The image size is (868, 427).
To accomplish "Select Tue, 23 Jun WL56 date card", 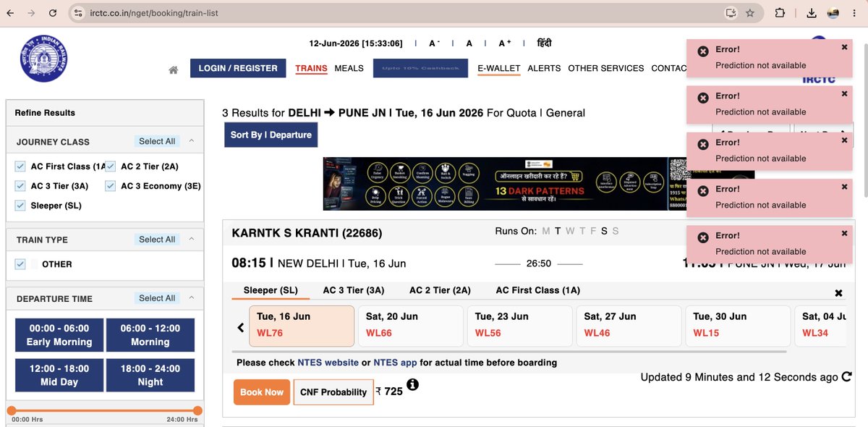I will 519,326.
